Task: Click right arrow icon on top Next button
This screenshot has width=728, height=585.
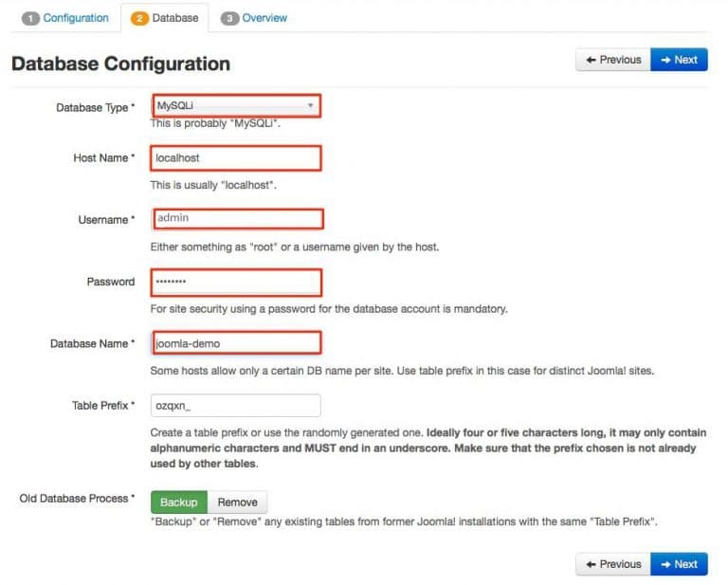Action: 665,60
